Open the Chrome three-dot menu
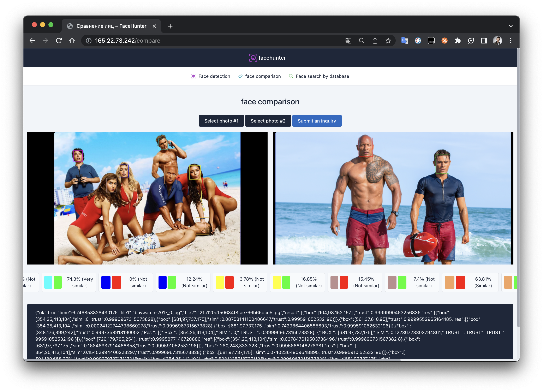 click(x=511, y=41)
